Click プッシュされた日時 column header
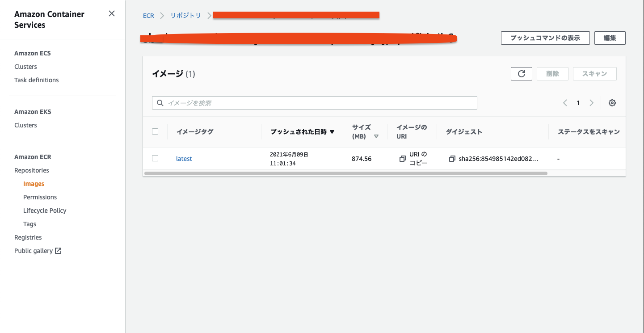This screenshot has height=333, width=644. (x=299, y=132)
